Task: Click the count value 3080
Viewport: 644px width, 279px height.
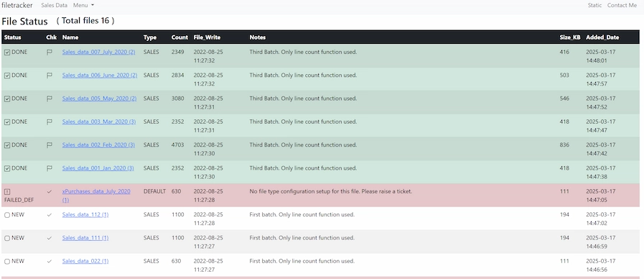Action: pyautogui.click(x=178, y=99)
